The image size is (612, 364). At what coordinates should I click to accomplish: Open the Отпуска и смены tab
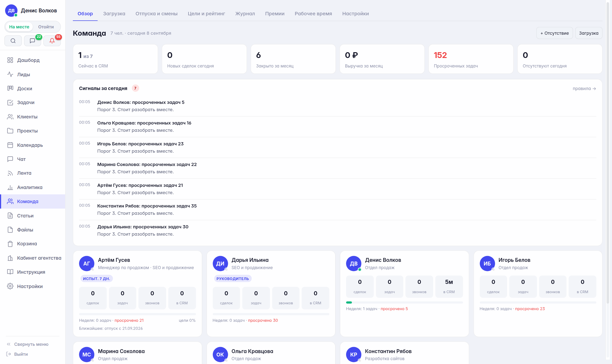tap(156, 14)
